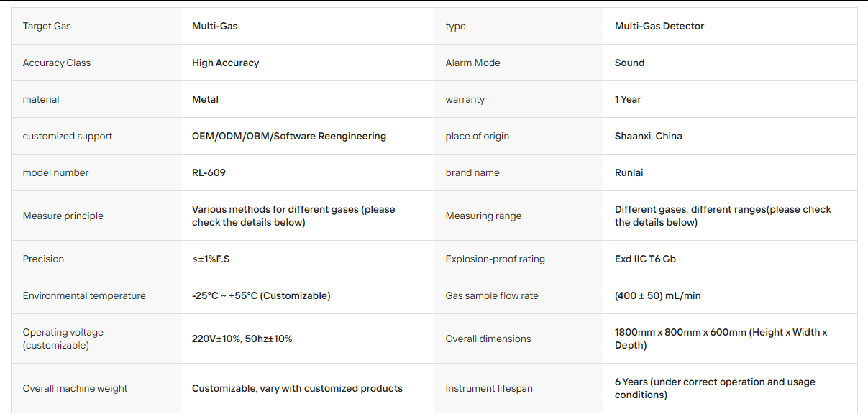Click the High Accuracy class value
Viewport: 868px width, 419px height.
point(225,63)
